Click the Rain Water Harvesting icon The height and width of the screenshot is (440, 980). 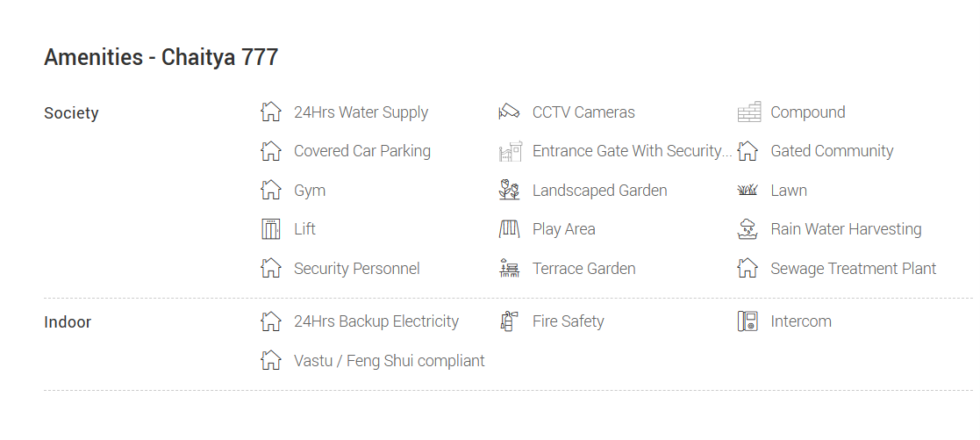click(748, 229)
